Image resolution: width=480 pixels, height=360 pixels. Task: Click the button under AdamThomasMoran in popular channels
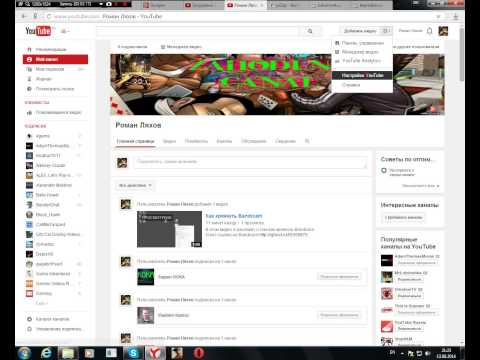417,263
